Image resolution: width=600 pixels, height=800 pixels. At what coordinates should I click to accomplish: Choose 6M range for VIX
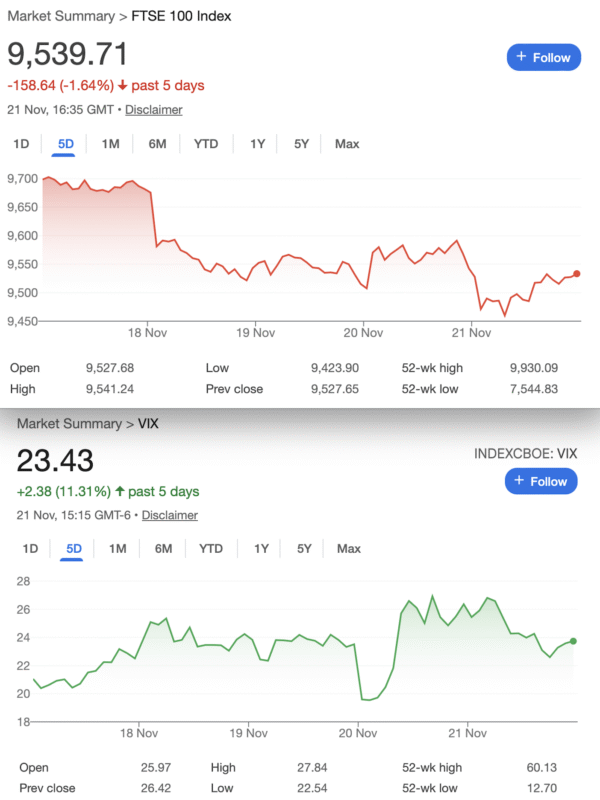pyautogui.click(x=163, y=548)
